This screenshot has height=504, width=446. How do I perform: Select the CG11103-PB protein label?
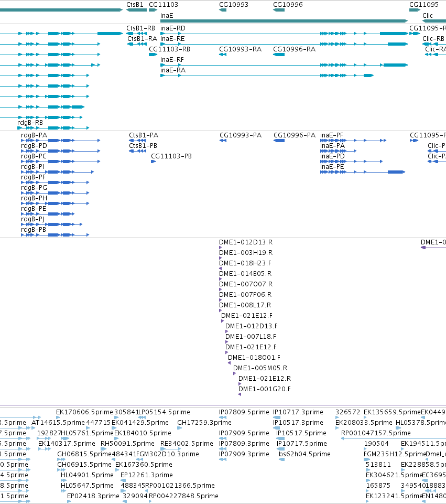pos(171,156)
